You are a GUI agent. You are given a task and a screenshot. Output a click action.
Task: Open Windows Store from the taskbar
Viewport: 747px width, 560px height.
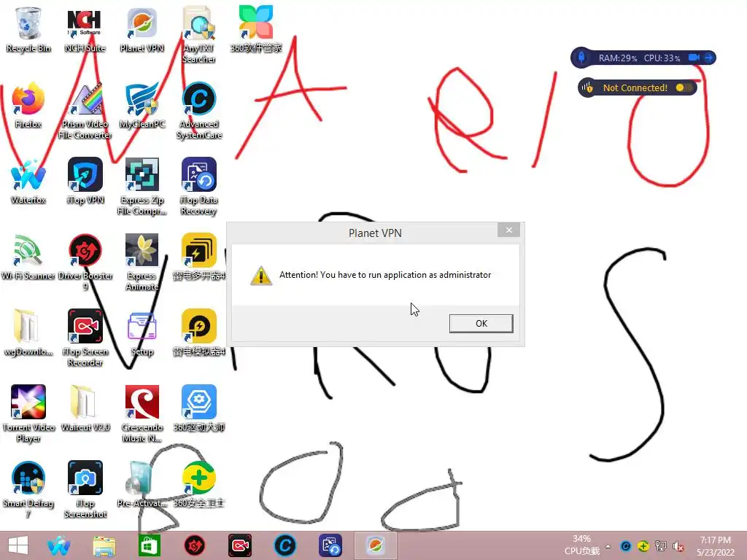(149, 545)
